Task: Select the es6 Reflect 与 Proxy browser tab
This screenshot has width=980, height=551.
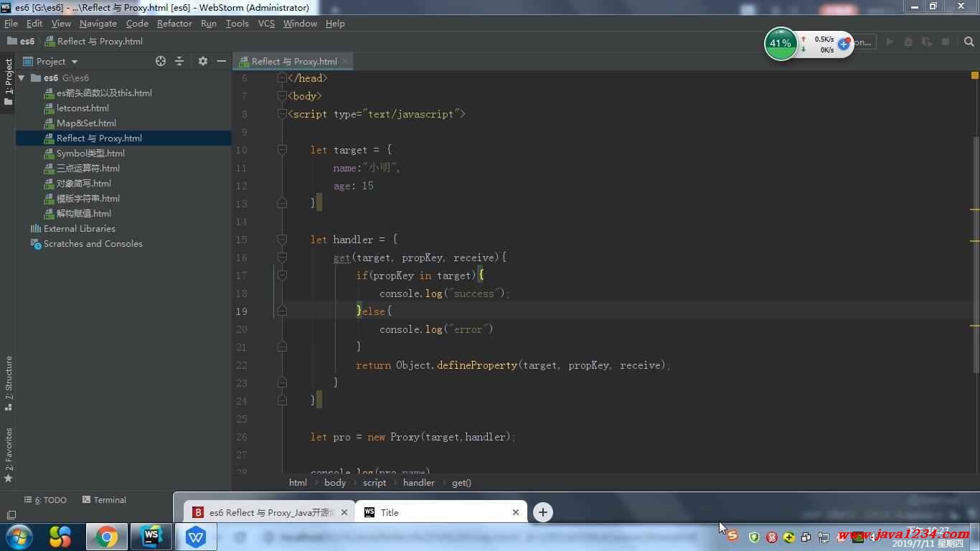Action: (x=269, y=512)
